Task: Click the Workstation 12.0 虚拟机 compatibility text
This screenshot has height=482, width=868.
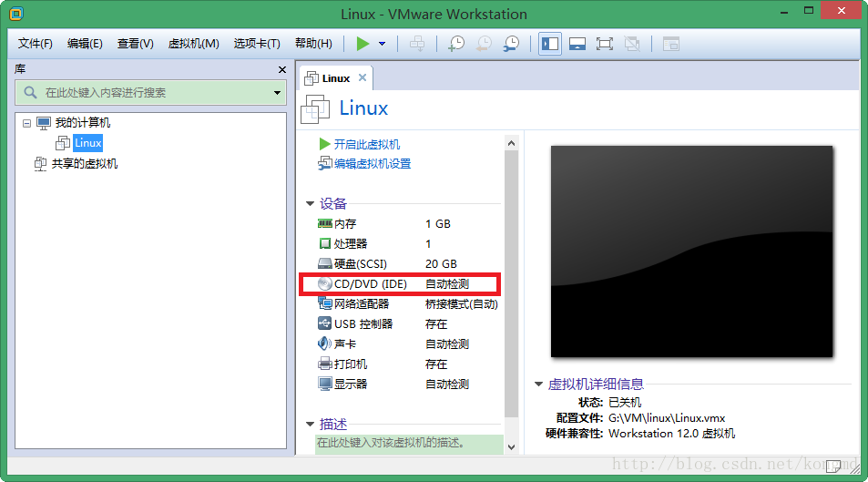Action: click(671, 434)
